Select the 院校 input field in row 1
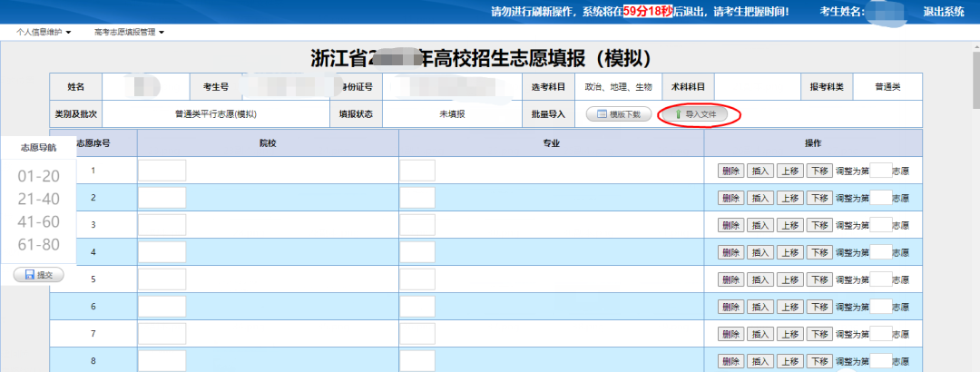980x372 pixels. 162,171
